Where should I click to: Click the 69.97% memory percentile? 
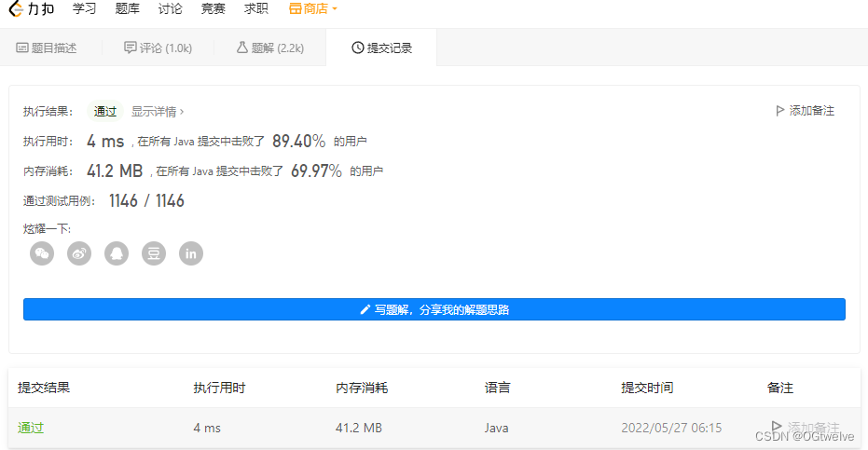[x=317, y=171]
